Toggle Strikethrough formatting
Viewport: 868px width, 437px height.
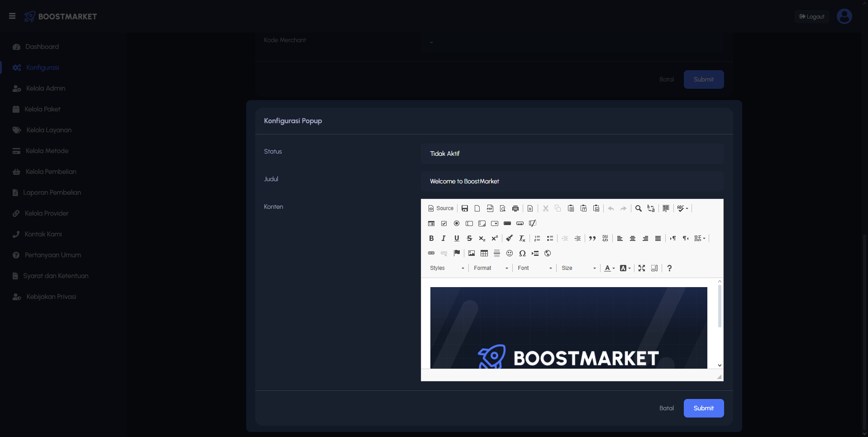pos(469,238)
